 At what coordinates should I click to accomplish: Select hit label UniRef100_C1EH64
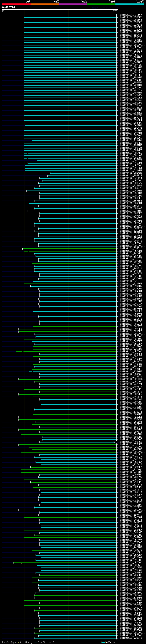click(131, 168)
